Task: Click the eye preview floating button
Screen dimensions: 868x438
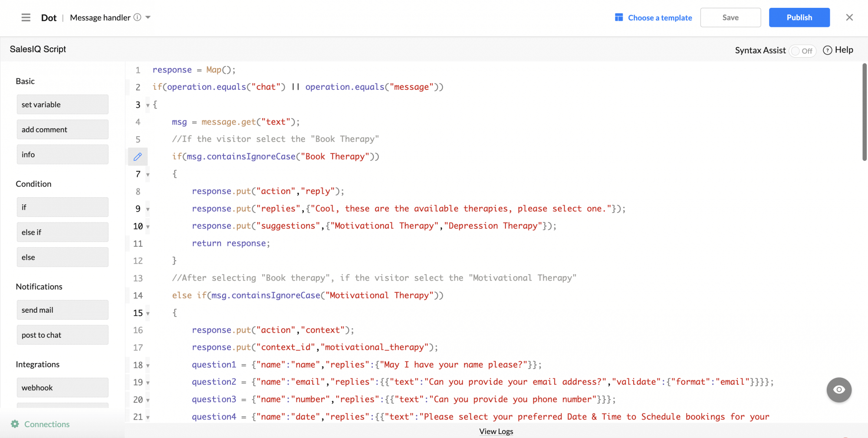Action: pyautogui.click(x=838, y=389)
